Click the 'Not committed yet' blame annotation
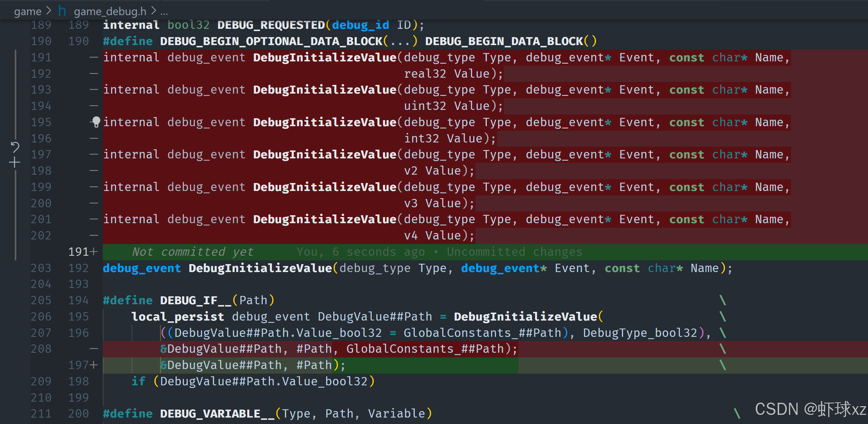The image size is (868, 424). (193, 252)
